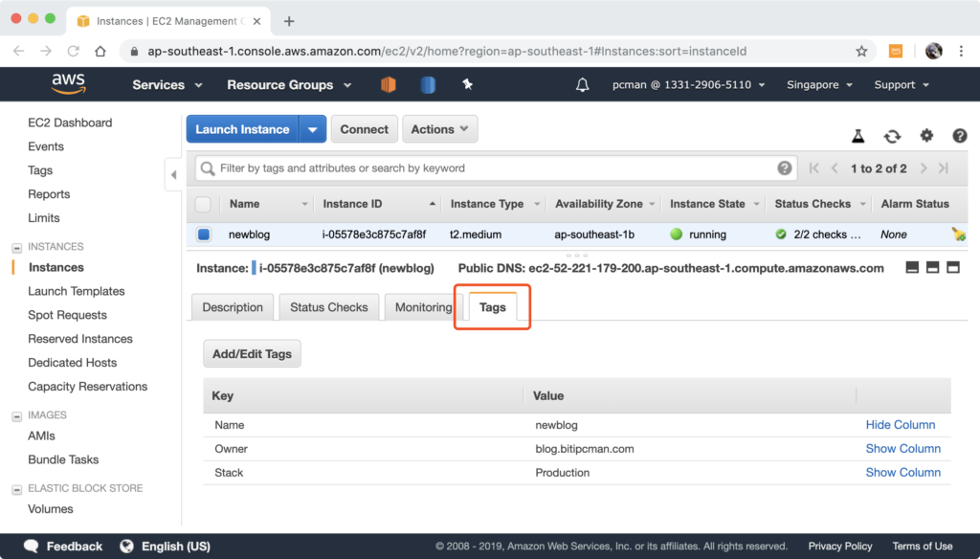The image size is (980, 559).
Task: Click Add/Edit Tags button
Action: (x=252, y=354)
